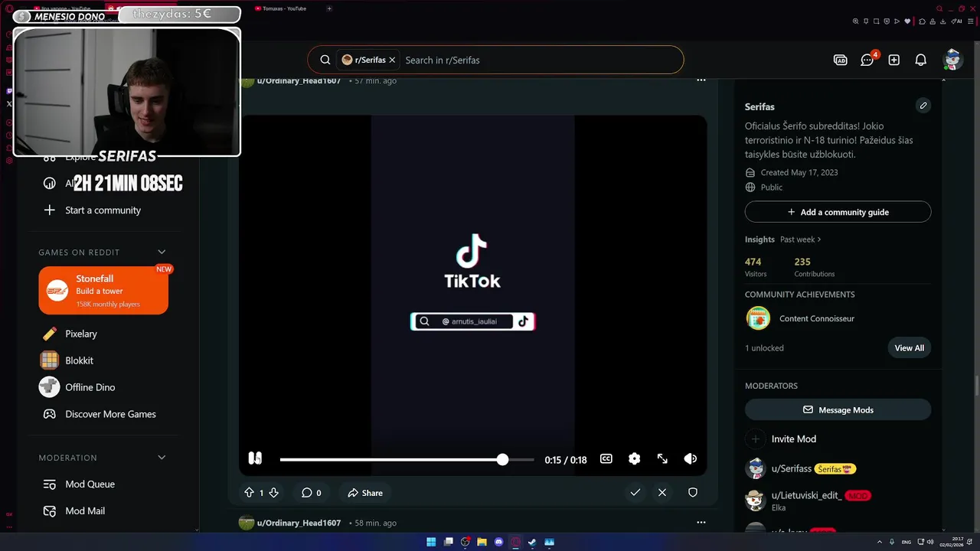Screen dimensions: 980x551
Task: Open the browser Easy Setup sliders icon
Action: pos(970,21)
